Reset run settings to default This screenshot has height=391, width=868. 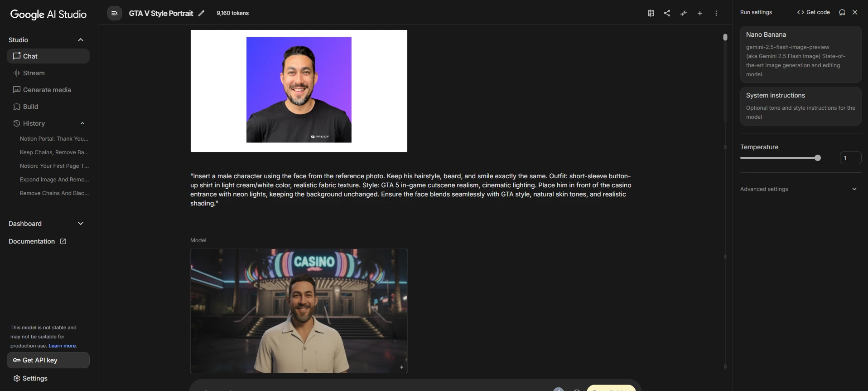[842, 12]
